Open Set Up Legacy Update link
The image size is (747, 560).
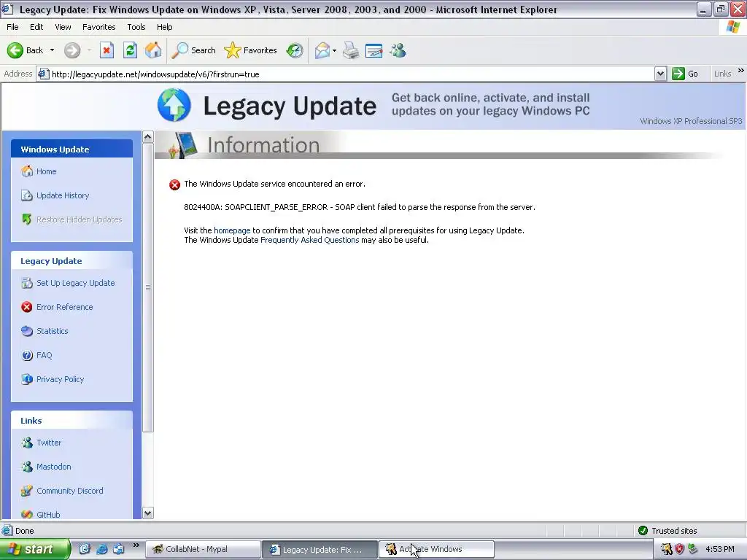click(75, 283)
